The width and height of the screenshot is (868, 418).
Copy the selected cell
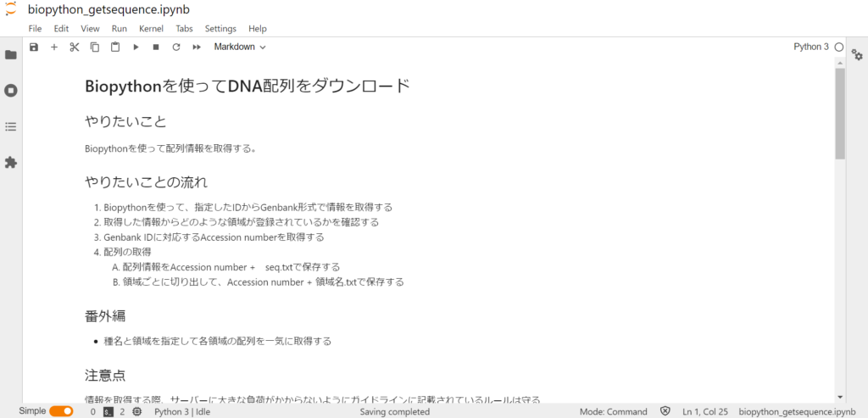(x=95, y=47)
